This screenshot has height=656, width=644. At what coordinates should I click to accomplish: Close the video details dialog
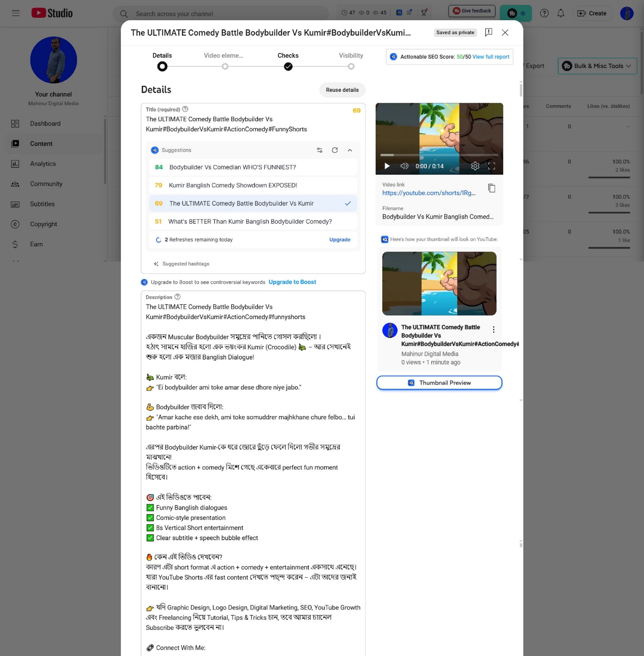505,33
